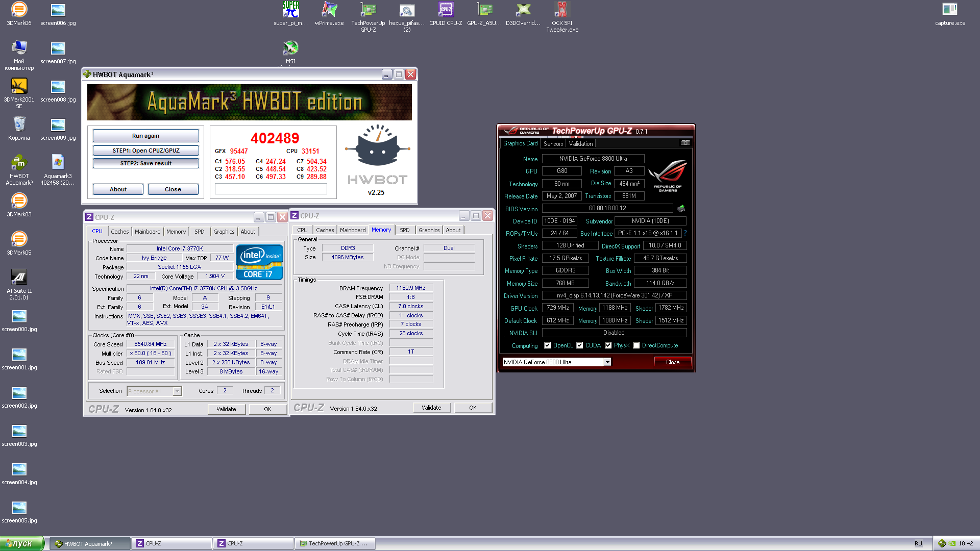Open Processor Selection dropdown in CPU-Z
This screenshot has height=551, width=980.
(x=177, y=391)
